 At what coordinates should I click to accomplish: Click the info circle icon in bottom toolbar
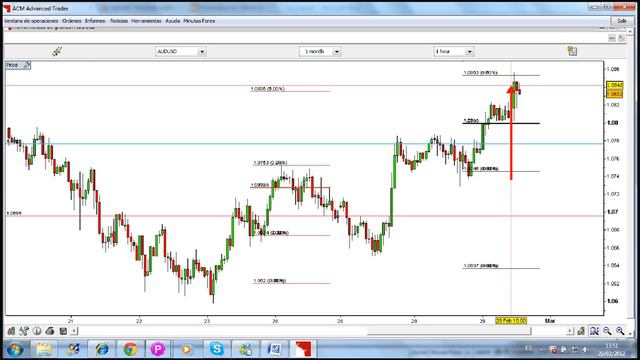[x=37, y=331]
